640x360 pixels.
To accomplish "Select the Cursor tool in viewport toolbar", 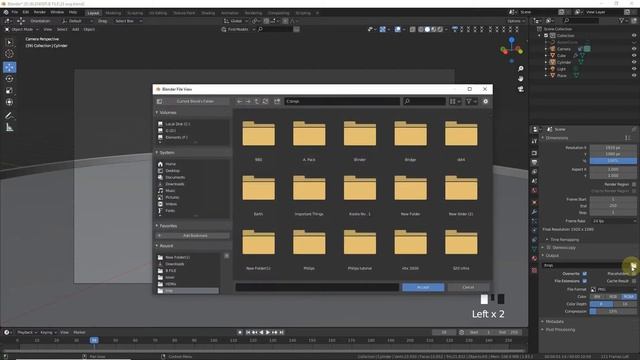I will tap(9, 53).
